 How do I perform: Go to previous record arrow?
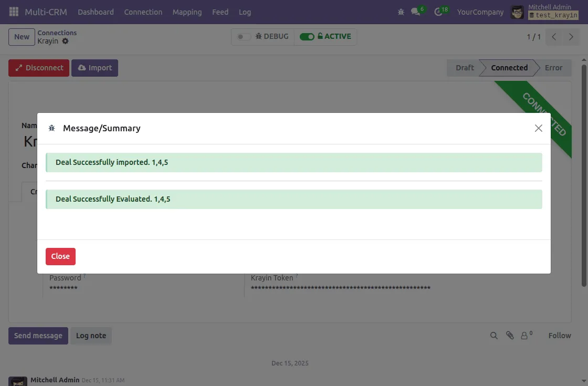(554, 37)
